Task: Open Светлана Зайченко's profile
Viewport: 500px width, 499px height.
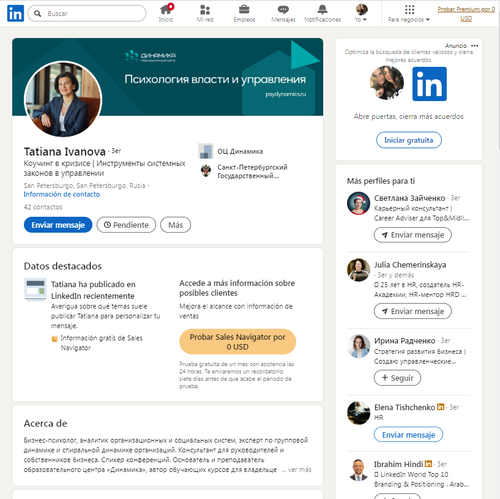Action: coord(409,198)
